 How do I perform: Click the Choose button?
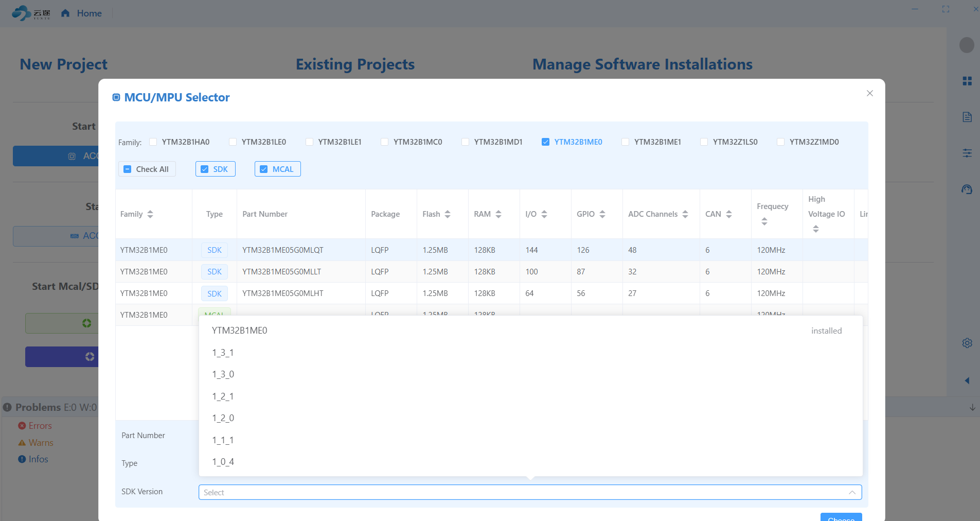(x=841, y=517)
